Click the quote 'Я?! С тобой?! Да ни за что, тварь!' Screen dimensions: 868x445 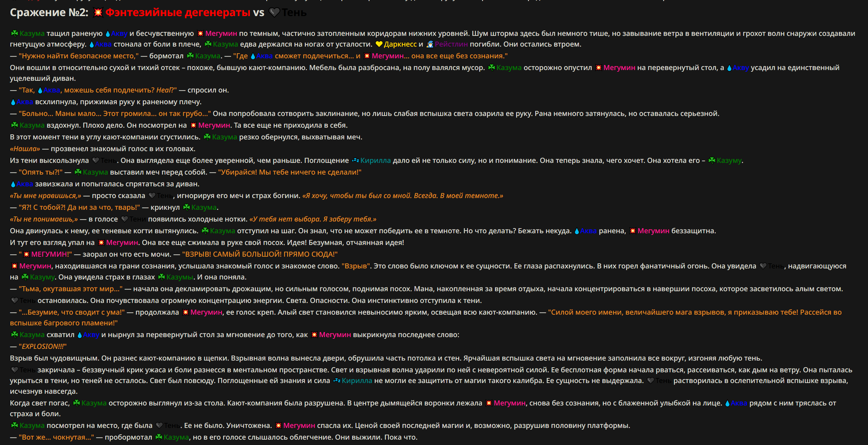(x=79, y=207)
